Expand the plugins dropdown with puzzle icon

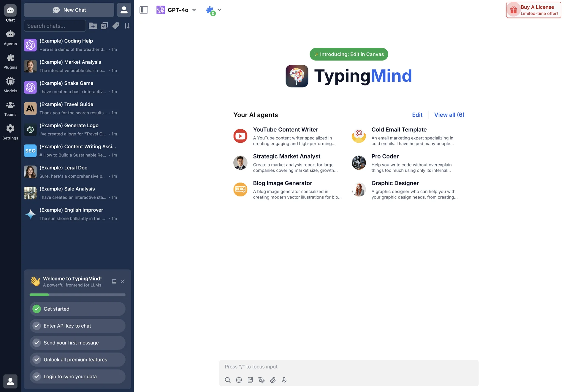click(x=214, y=10)
